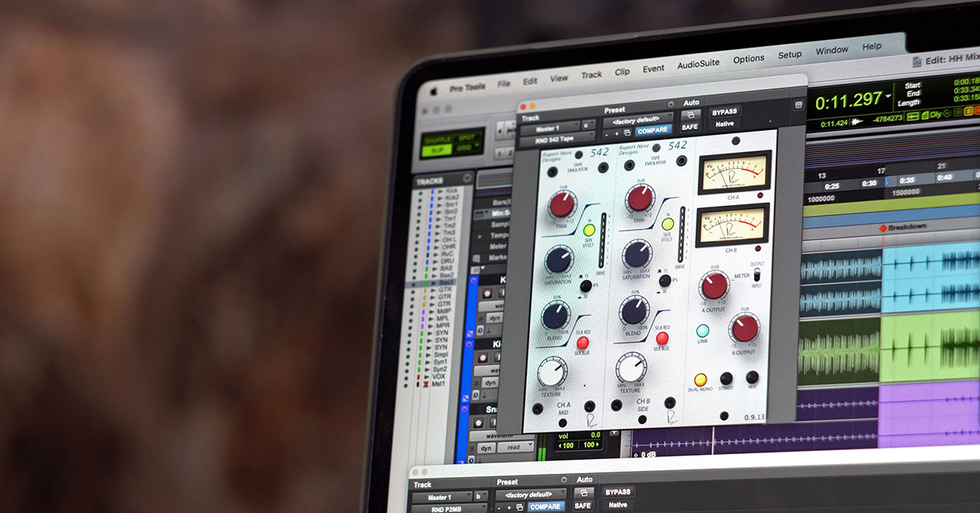
Task: Open the Master 1 track selector in the top plugin window
Action: [x=549, y=129]
